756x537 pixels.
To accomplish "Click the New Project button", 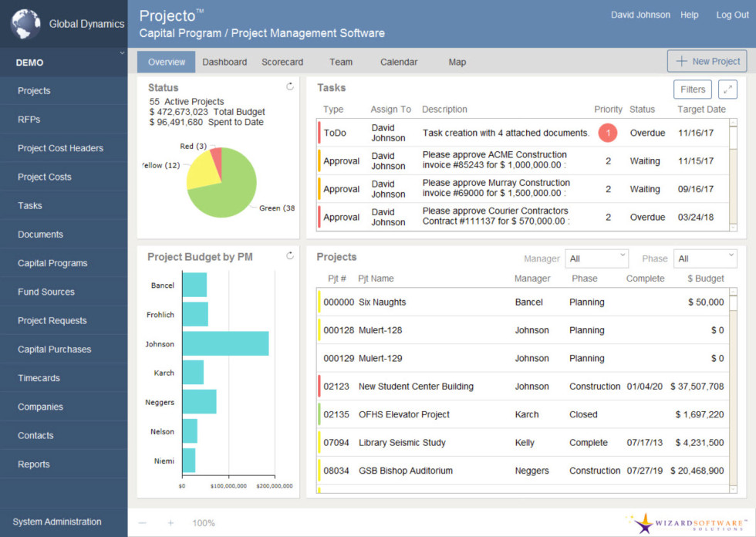I will coord(707,62).
